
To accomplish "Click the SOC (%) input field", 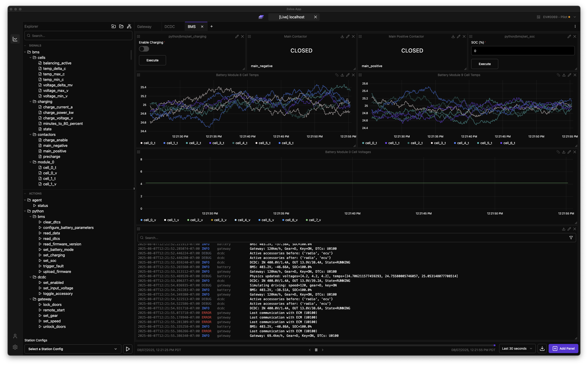I will 523,51.
